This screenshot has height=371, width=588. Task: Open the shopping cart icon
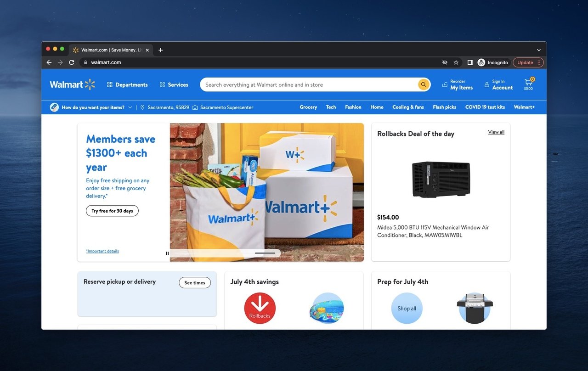[x=528, y=83]
